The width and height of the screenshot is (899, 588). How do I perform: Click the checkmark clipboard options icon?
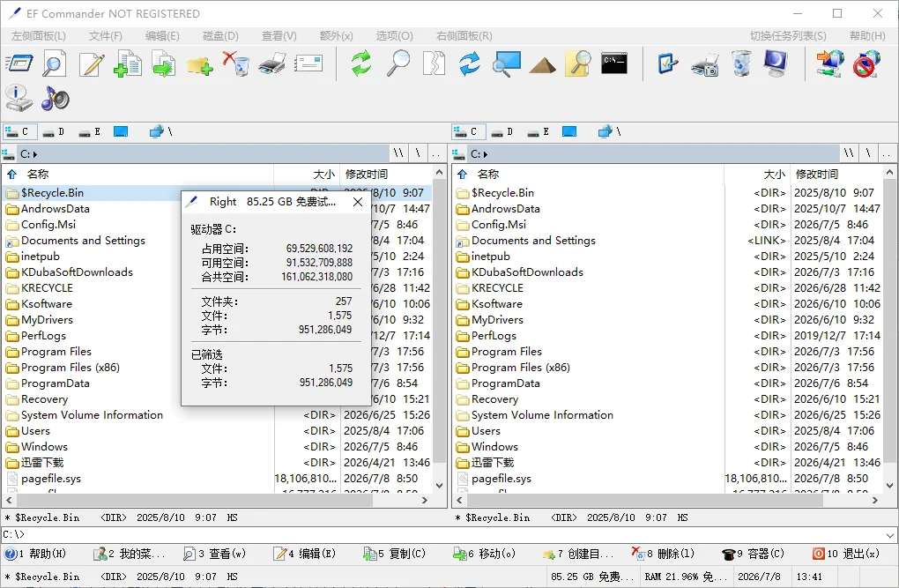point(668,63)
